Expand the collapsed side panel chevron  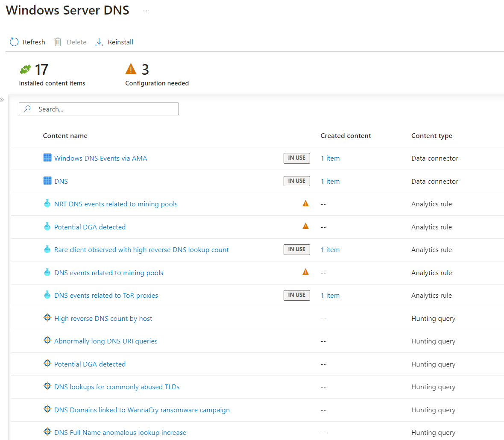2,100
